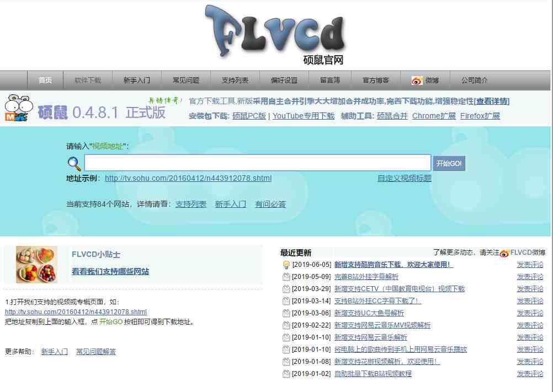
Task: Click 发表评论 for the 2019-03-29 entry
Action: pyautogui.click(x=530, y=289)
